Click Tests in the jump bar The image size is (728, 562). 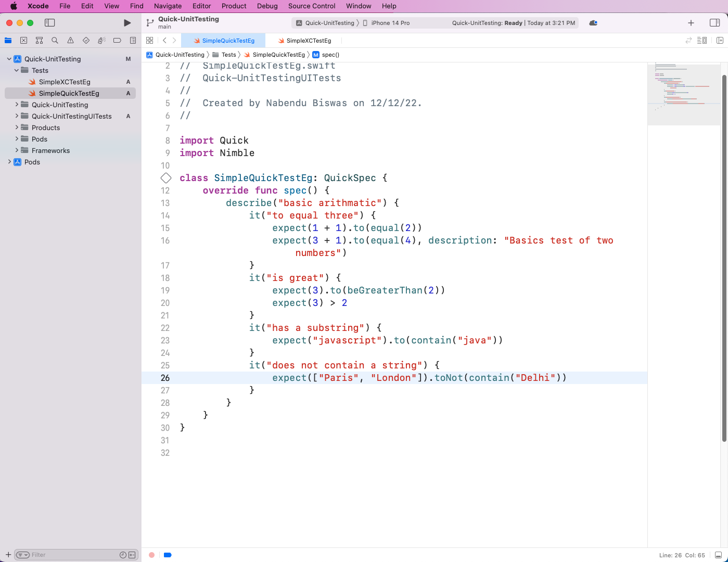(224, 55)
